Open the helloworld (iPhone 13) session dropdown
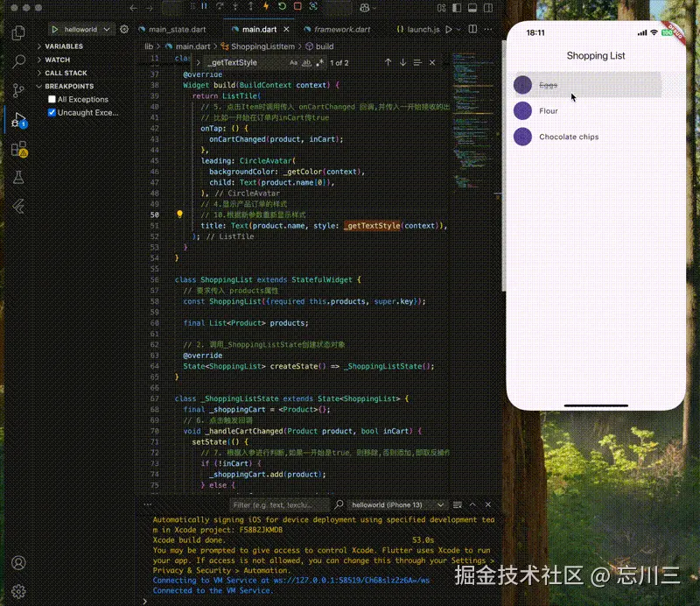 397,505
